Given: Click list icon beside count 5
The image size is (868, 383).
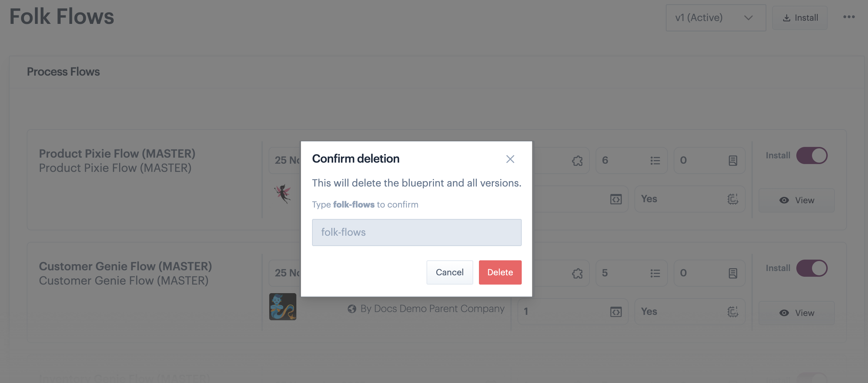Looking at the screenshot, I should (x=655, y=274).
